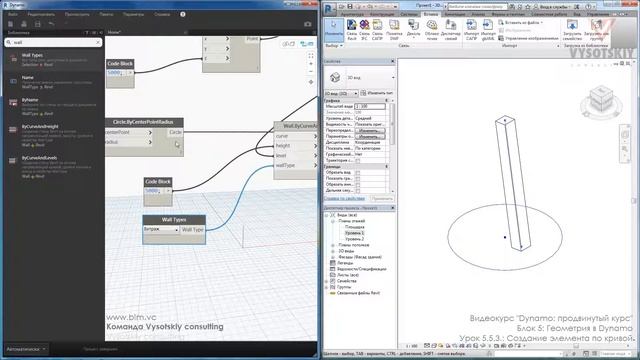Collapse the Floor Plans node in Project Browser
Viewport: 640px width, 360px height.
pyautogui.click(x=333, y=221)
